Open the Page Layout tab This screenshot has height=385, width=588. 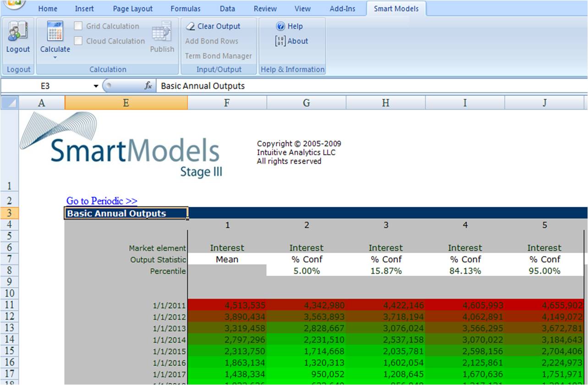coord(133,9)
